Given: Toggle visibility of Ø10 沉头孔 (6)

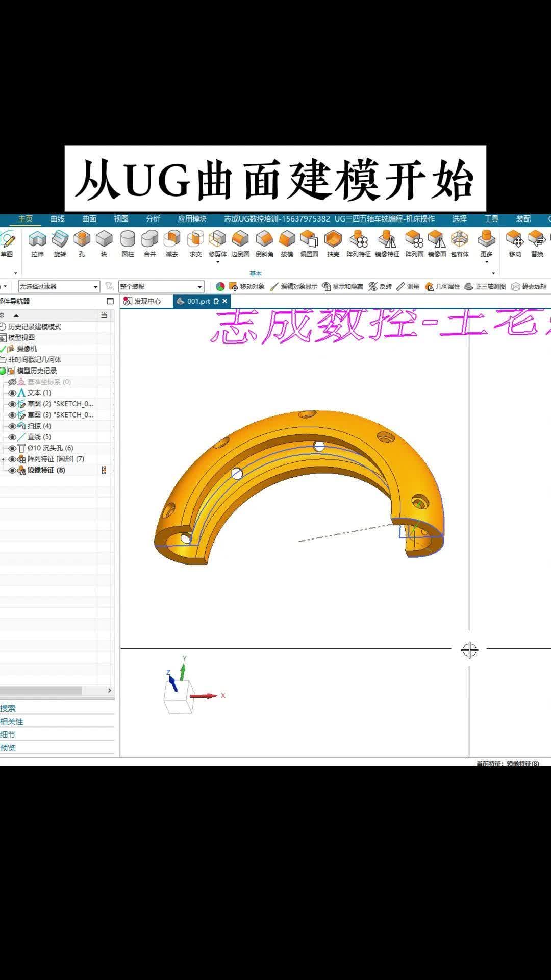Looking at the screenshot, I should tap(12, 448).
